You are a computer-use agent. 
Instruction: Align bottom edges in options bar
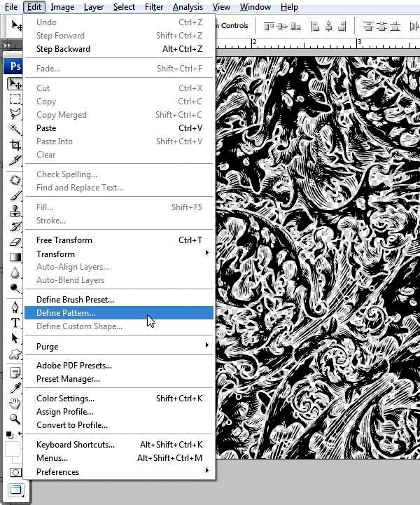click(x=295, y=26)
